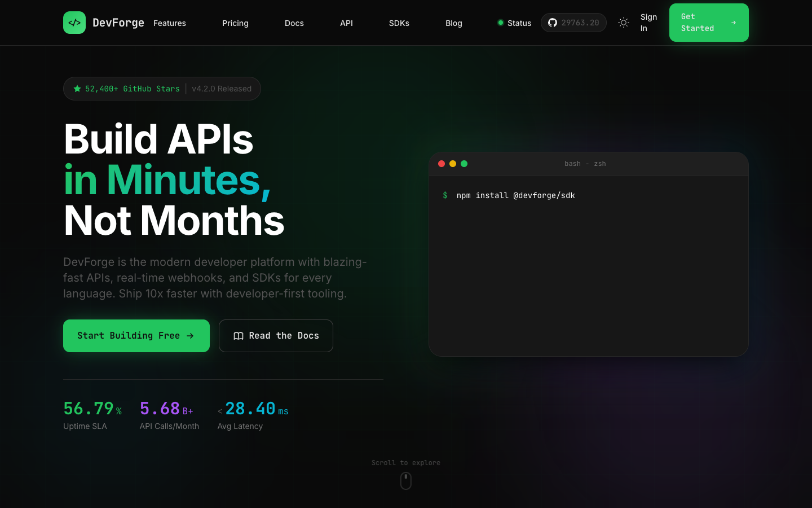Open the Blog from the navigation
Viewport: 812px width, 508px height.
[454, 23]
